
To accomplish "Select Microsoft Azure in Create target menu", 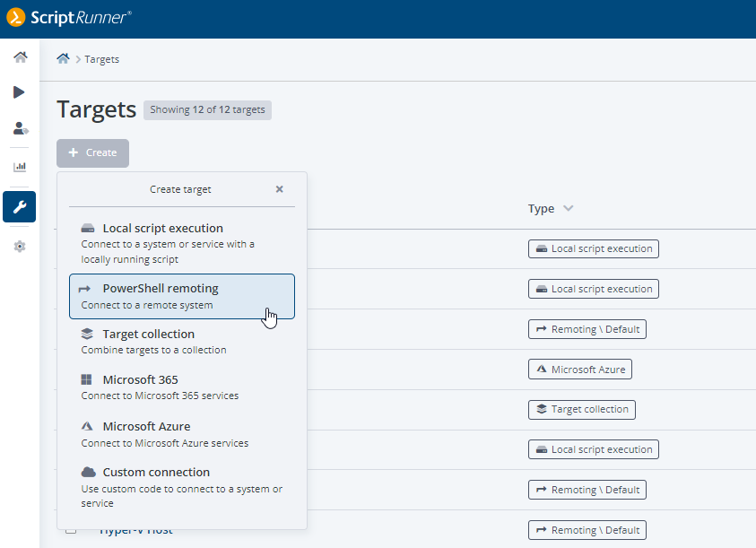I will pos(182,434).
